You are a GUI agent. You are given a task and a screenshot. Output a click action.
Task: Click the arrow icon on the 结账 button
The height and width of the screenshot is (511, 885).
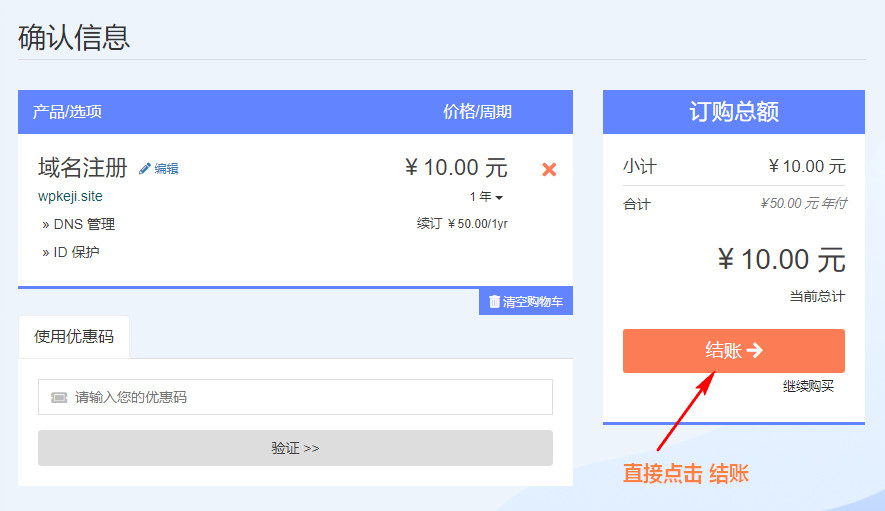point(755,350)
